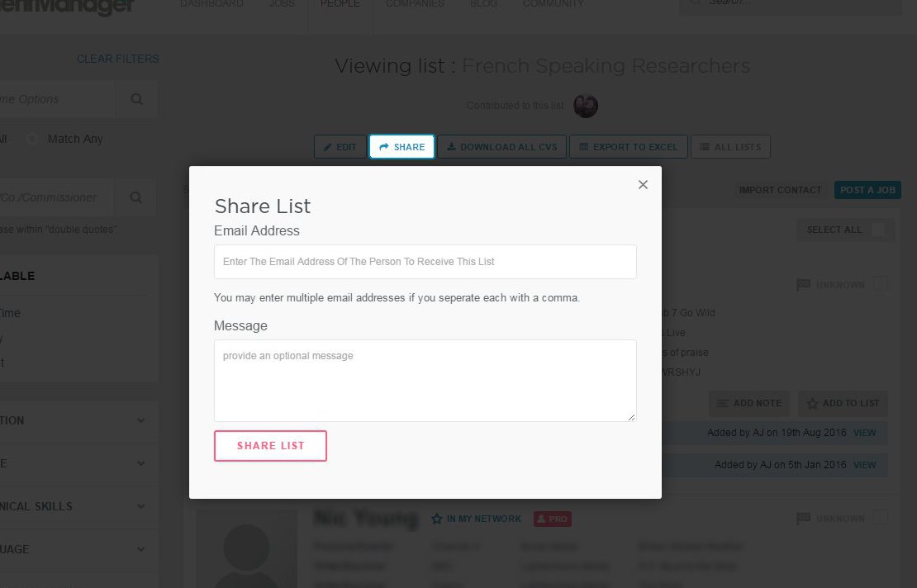917x588 pixels.
Task: Click the Export to Excel button
Action: point(628,147)
